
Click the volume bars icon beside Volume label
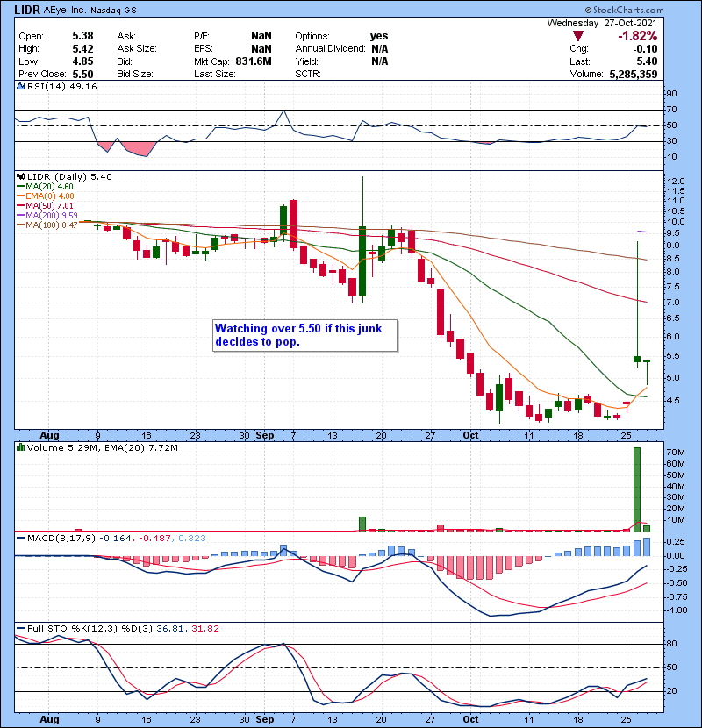[x=20, y=447]
